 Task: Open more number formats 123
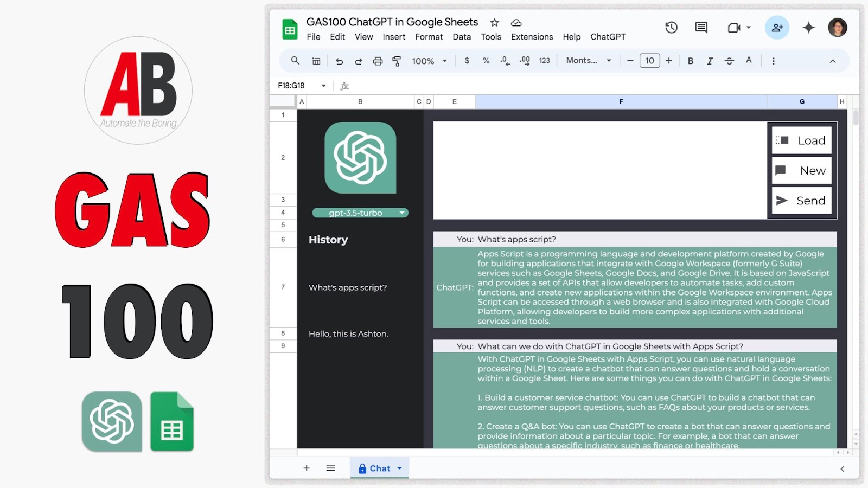pos(545,61)
